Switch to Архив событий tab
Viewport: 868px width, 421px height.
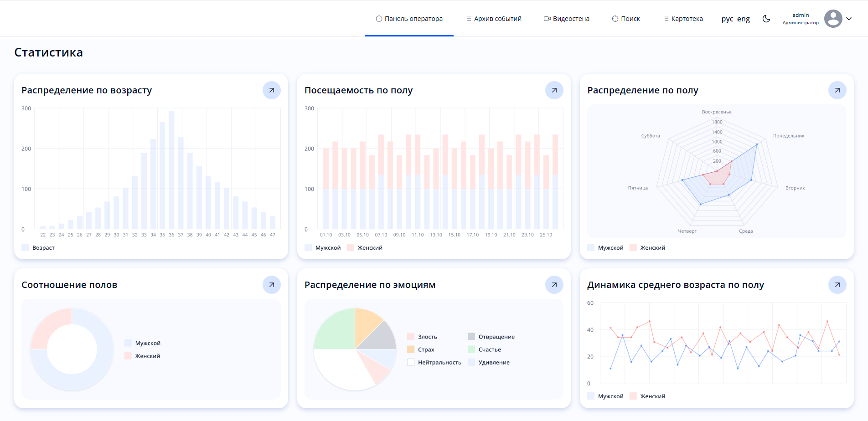tap(494, 19)
